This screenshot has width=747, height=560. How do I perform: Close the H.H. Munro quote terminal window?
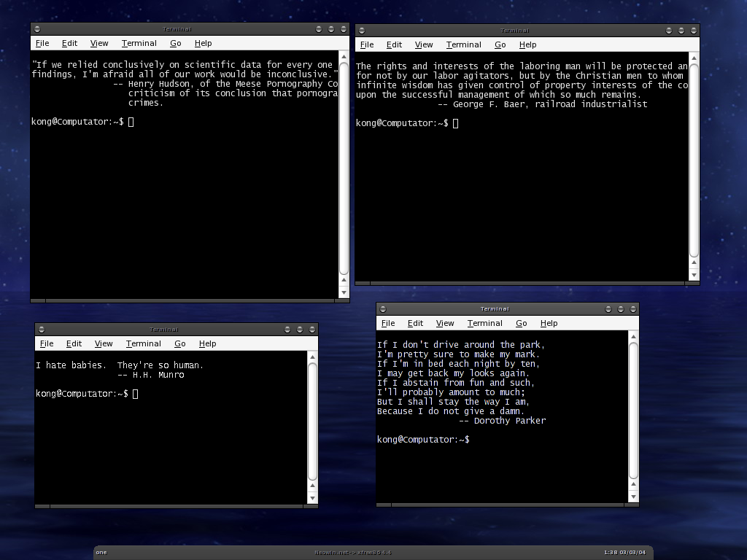312,330
